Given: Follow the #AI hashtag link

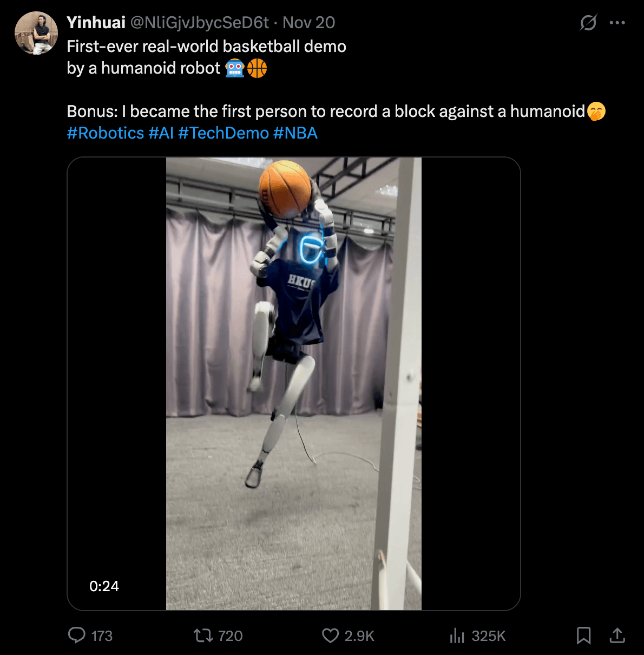Looking at the screenshot, I should 161,133.
